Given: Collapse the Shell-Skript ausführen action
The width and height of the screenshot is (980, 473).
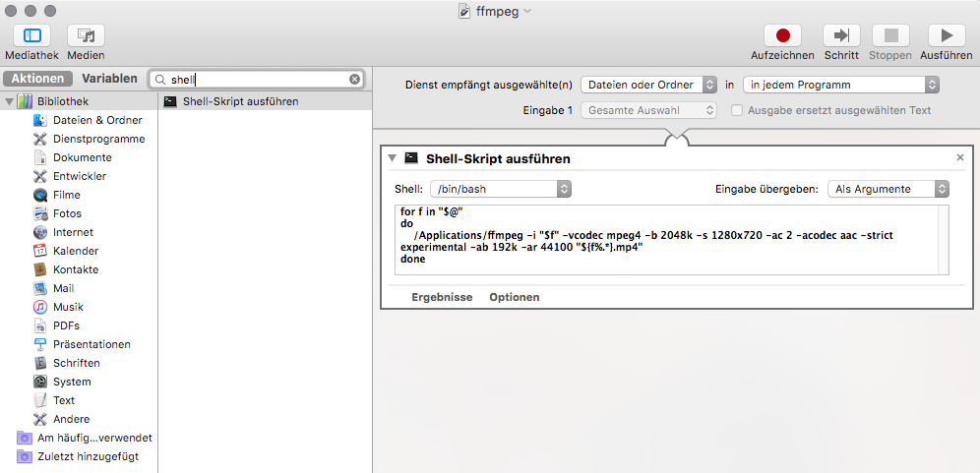Looking at the screenshot, I should pyautogui.click(x=392, y=158).
